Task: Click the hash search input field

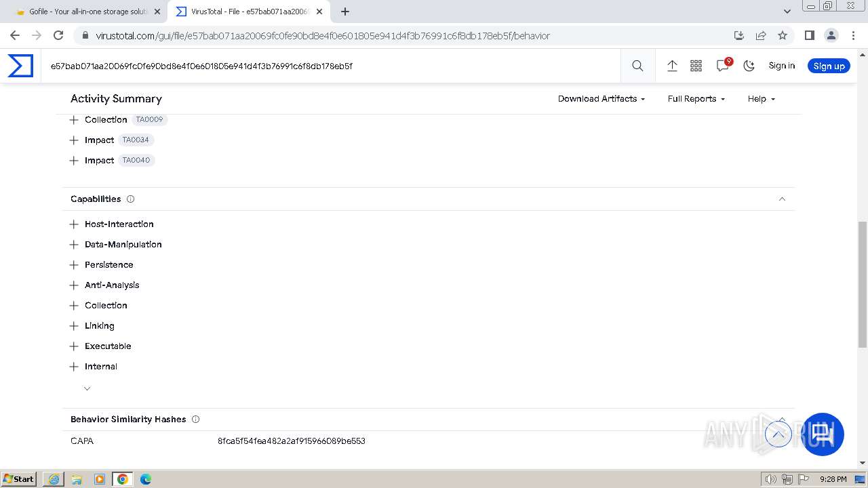Action: coord(331,66)
